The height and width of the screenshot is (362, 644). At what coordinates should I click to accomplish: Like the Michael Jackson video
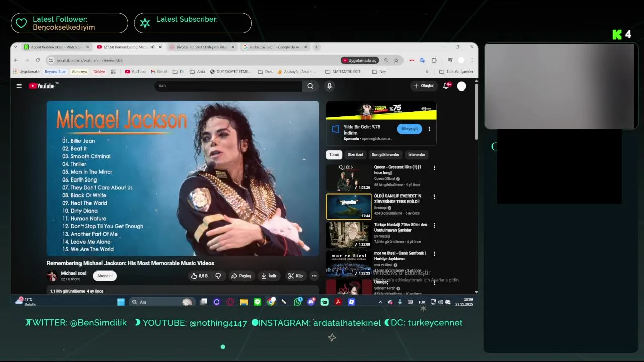(199, 276)
